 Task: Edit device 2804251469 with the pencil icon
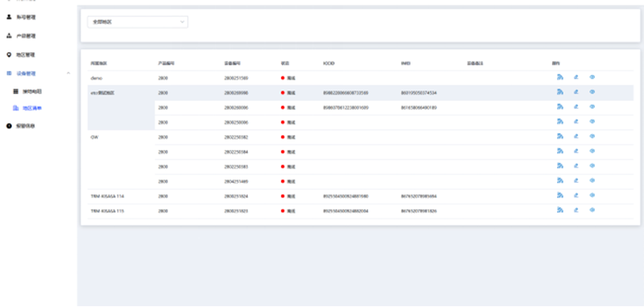[x=576, y=180]
